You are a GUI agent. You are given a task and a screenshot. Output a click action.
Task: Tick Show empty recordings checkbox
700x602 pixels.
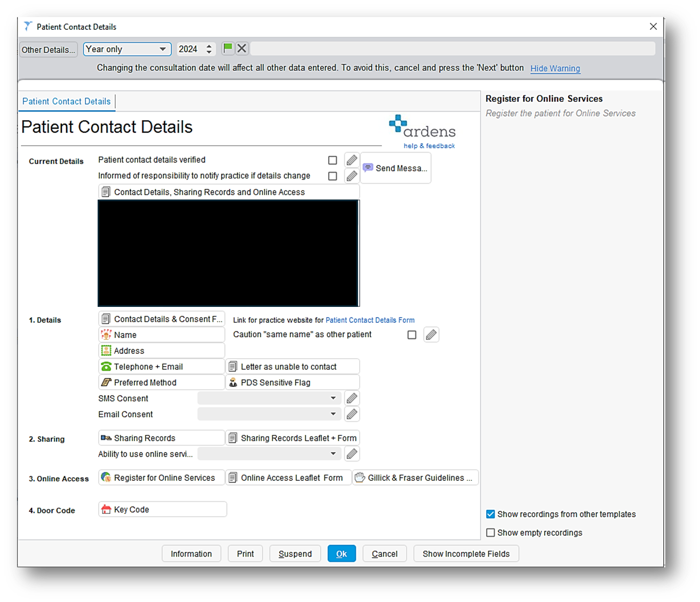click(x=490, y=533)
